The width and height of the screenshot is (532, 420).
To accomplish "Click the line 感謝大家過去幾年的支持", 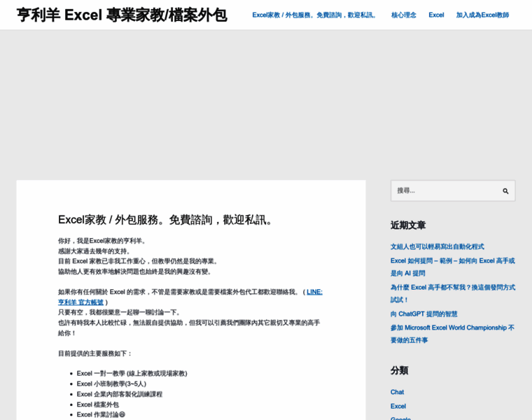I will pyautogui.click(x=94, y=251).
